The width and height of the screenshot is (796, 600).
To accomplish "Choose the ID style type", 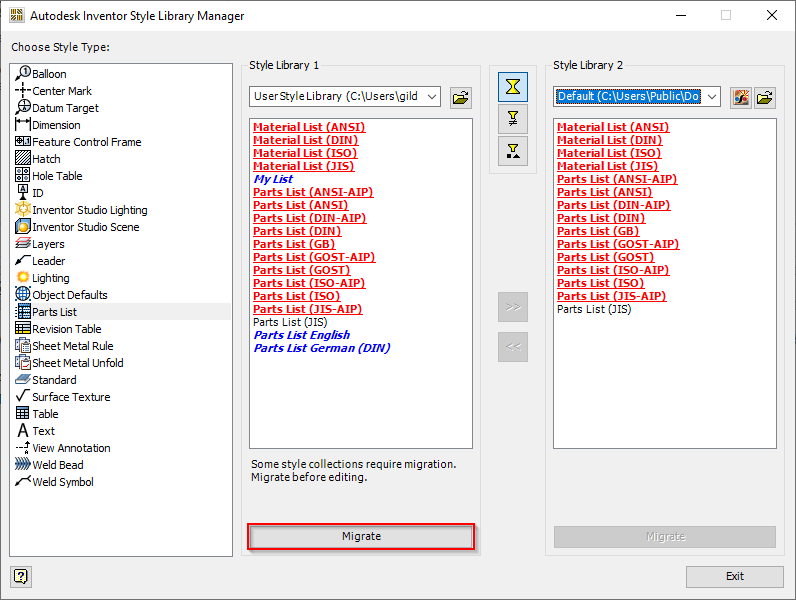I will (x=30, y=193).
